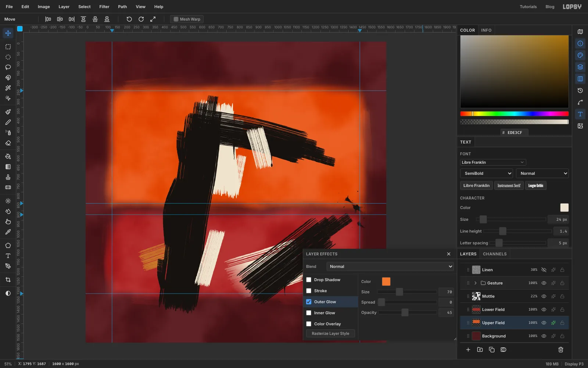Click the orange glow color swatch

pyautogui.click(x=386, y=282)
